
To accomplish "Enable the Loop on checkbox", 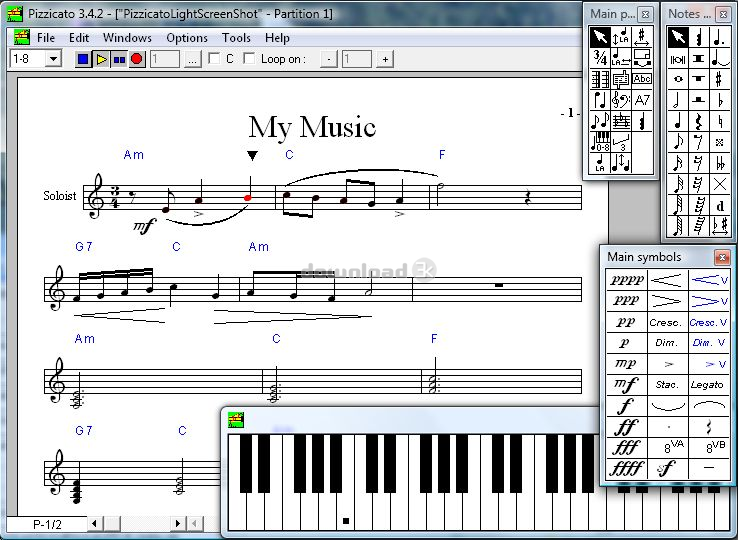I will [249, 59].
